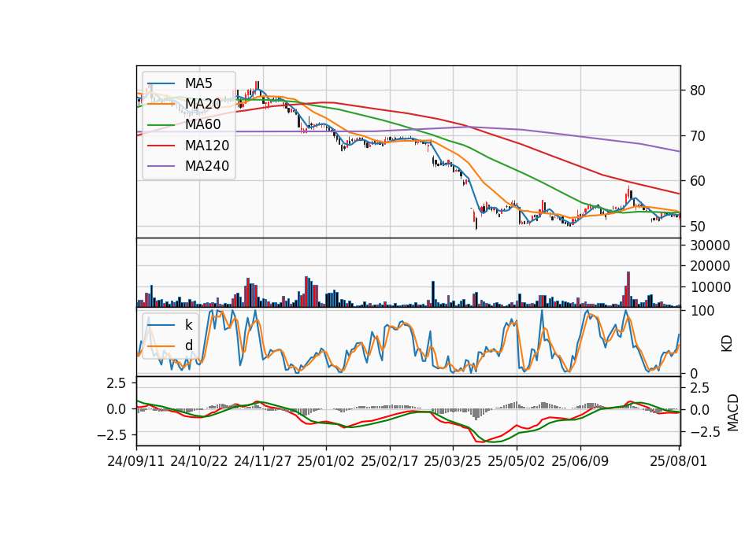The width and height of the screenshot is (756, 543).
Task: Click the left MACD 0.0 tick label
Action: tap(117, 409)
